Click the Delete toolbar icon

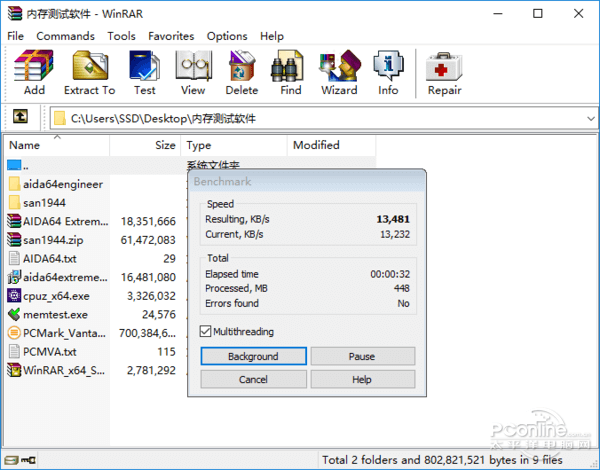tap(241, 72)
